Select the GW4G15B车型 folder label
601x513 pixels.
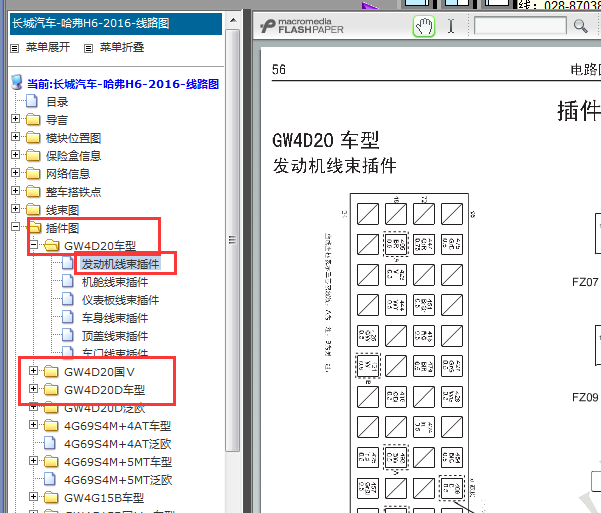click(x=104, y=498)
